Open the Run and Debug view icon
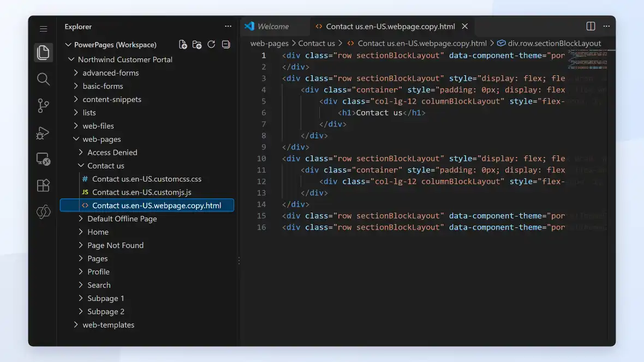The width and height of the screenshot is (644, 362). (x=43, y=132)
